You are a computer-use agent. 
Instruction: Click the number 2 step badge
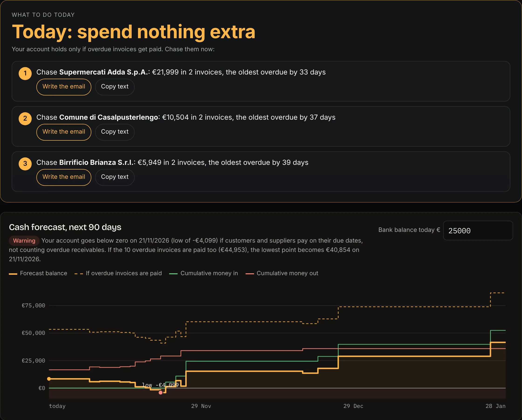pos(25,119)
